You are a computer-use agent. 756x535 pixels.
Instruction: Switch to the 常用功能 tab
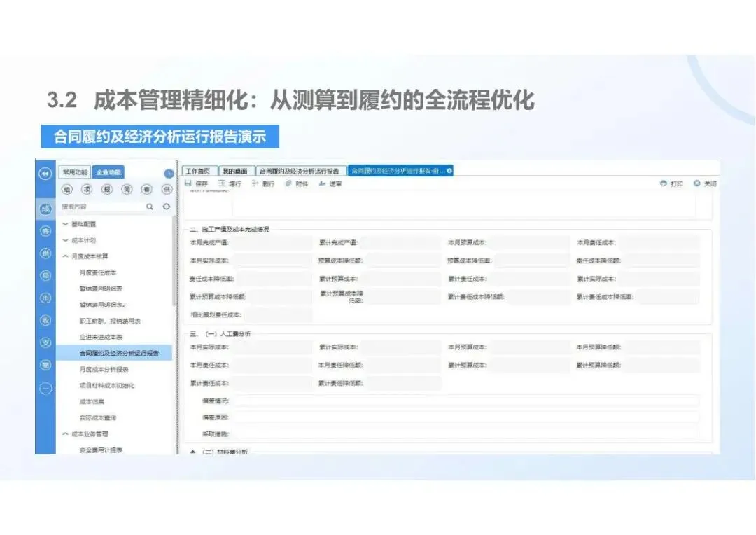click(75, 172)
